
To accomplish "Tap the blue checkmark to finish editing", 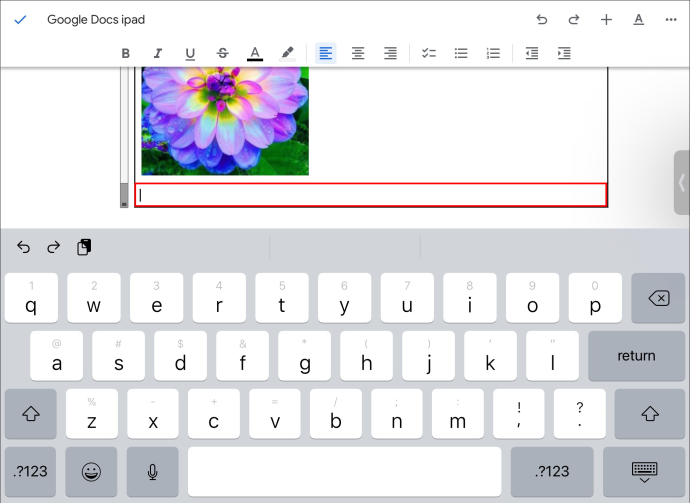I will (20, 20).
